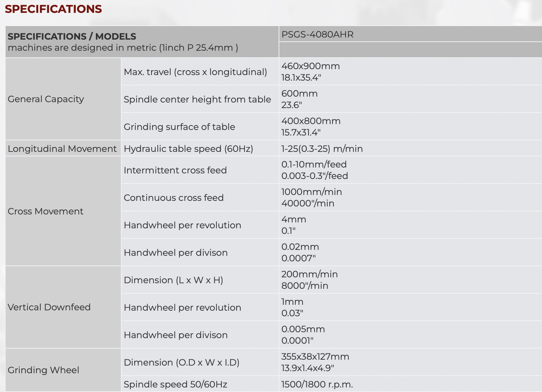Select the Longitudinal Movement category cell

pos(62,149)
